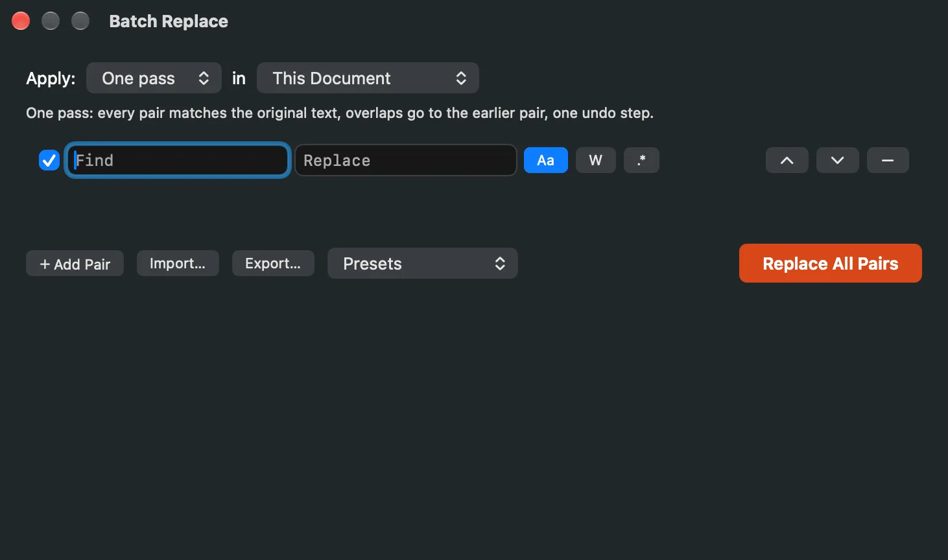Open the This Document scope dropdown

point(368,78)
